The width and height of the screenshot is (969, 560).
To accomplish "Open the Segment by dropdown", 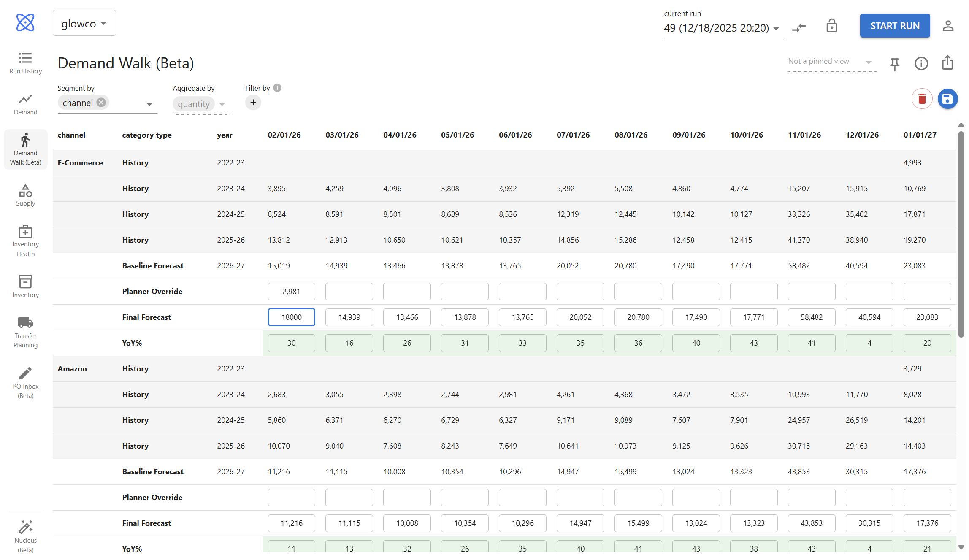I will (x=149, y=103).
